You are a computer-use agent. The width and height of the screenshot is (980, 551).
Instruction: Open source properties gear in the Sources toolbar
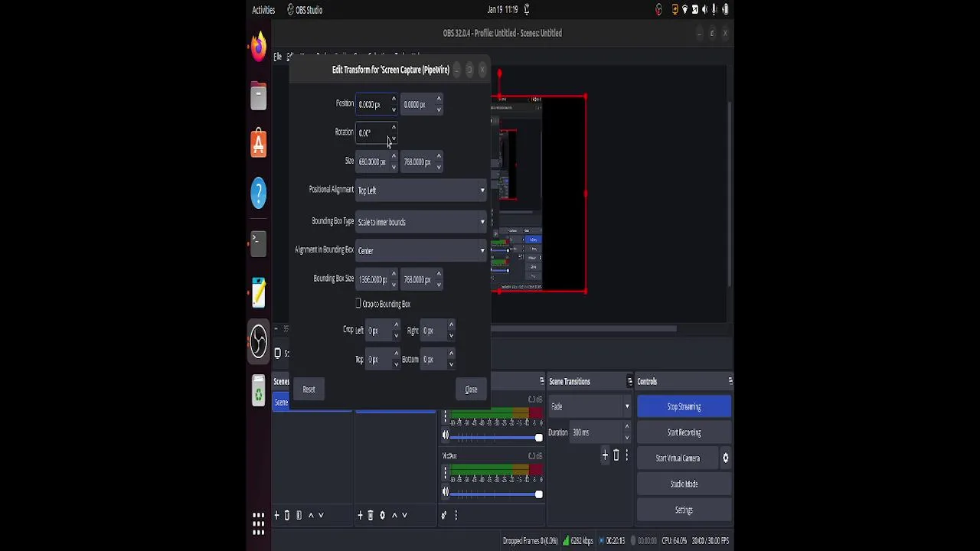(x=382, y=515)
